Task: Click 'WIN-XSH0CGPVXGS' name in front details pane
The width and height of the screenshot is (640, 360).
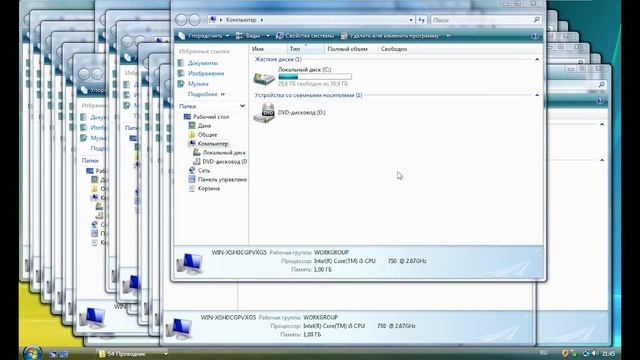Action: 239,252
